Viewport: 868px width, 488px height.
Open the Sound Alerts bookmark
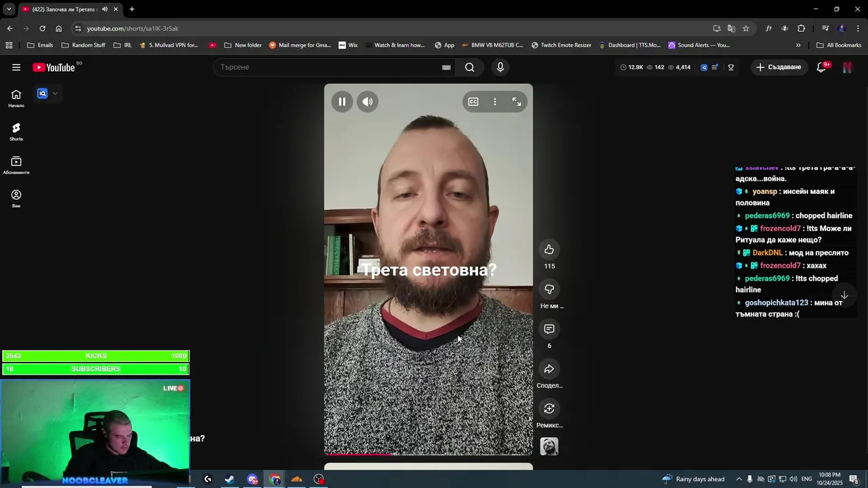pyautogui.click(x=698, y=45)
